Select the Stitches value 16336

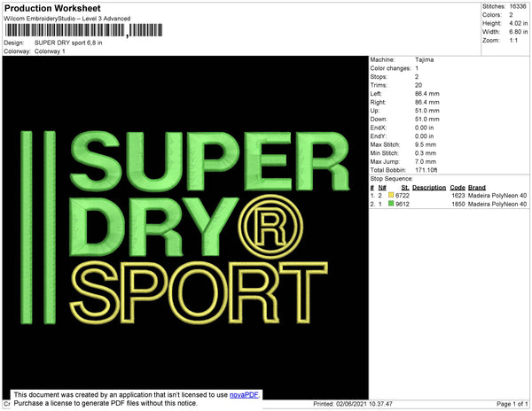tap(518, 6)
